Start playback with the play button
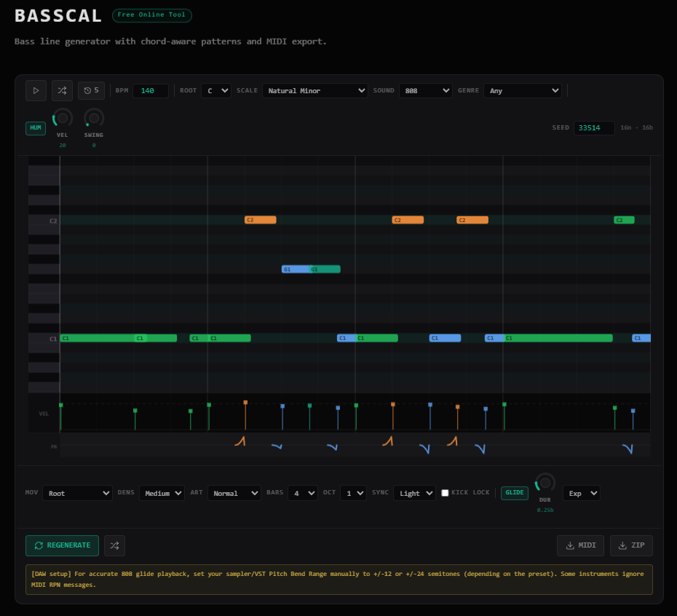The height and width of the screenshot is (616, 677). tap(36, 91)
